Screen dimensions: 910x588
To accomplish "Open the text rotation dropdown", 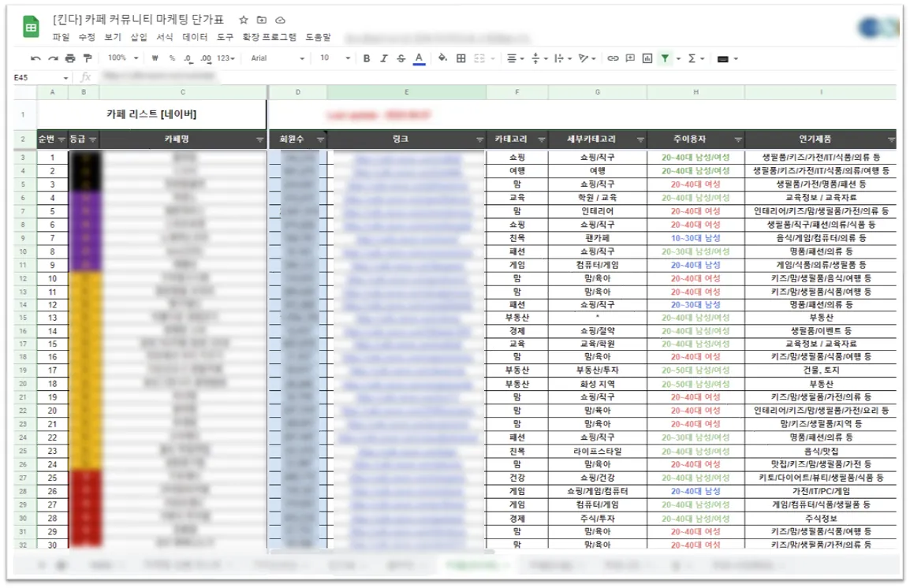I will [x=587, y=58].
